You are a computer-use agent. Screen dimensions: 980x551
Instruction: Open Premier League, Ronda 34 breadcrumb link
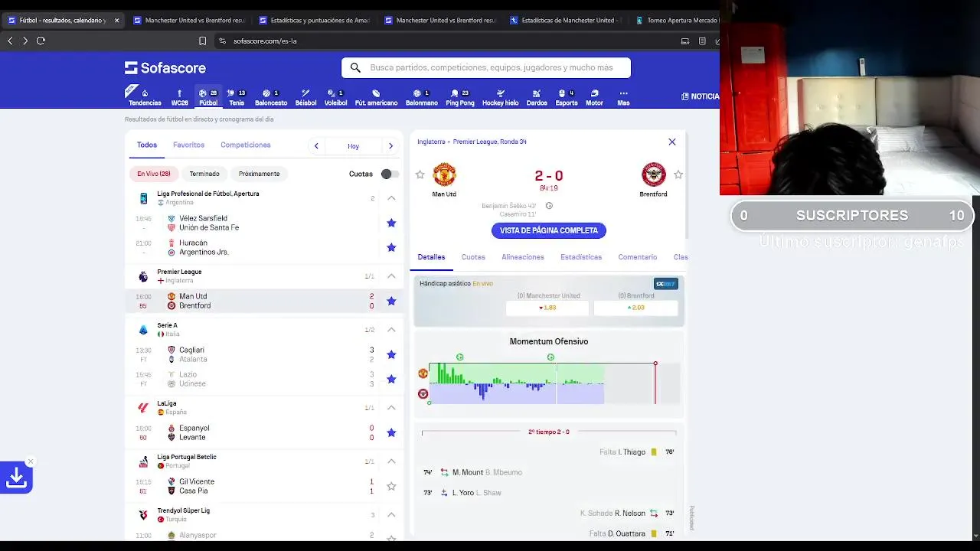coord(490,142)
